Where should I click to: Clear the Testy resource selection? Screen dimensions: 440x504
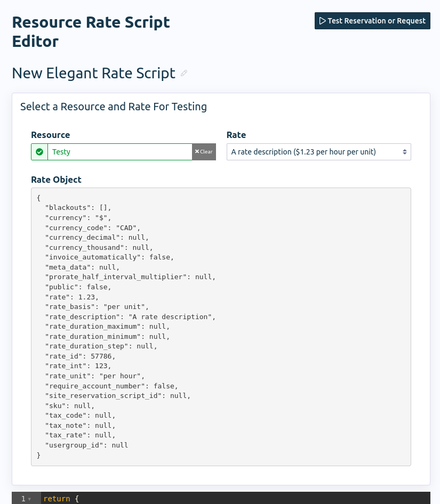[203, 151]
